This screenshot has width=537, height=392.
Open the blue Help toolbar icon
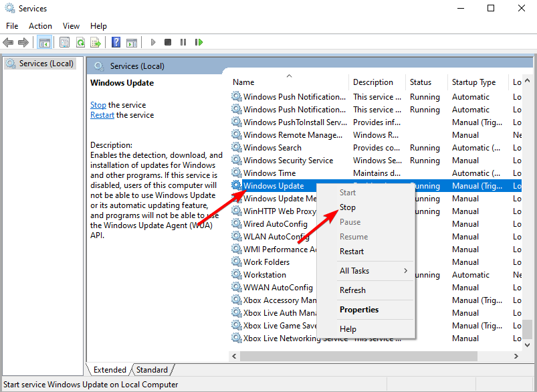(x=116, y=43)
